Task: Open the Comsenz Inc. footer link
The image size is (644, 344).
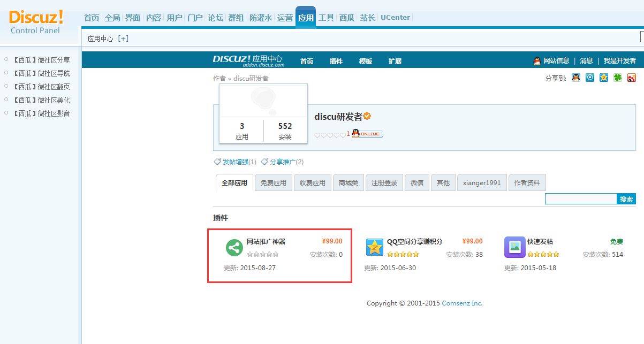Action: (462, 303)
